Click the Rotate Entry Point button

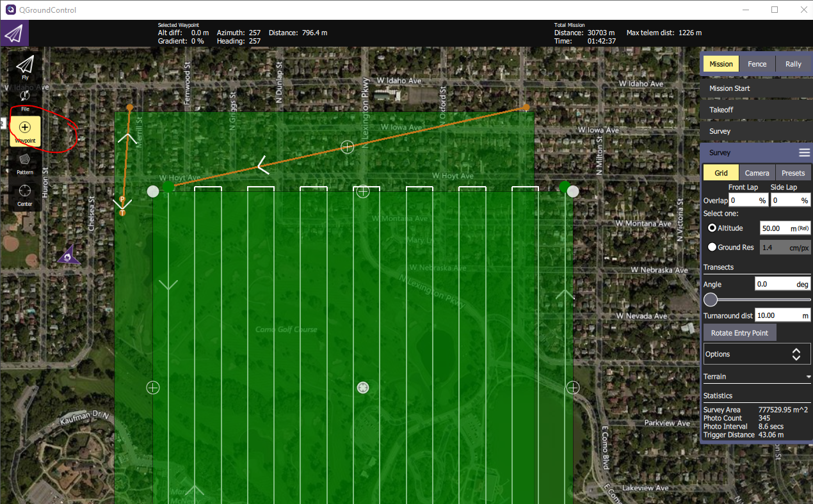[739, 333]
